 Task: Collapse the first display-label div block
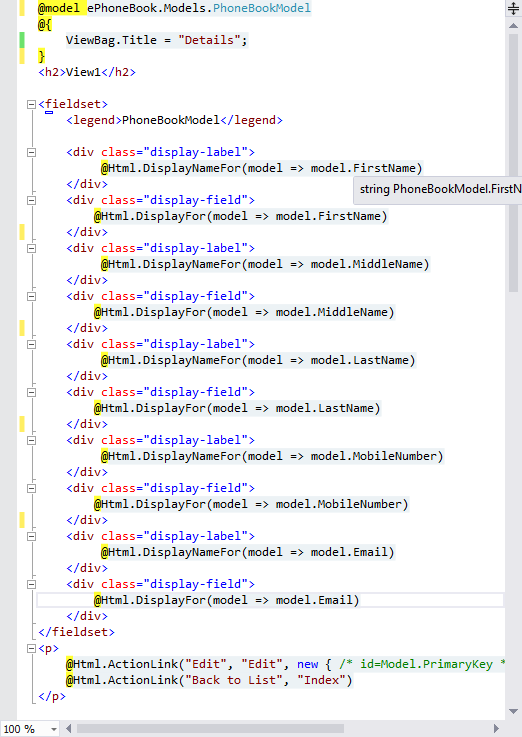[31, 152]
